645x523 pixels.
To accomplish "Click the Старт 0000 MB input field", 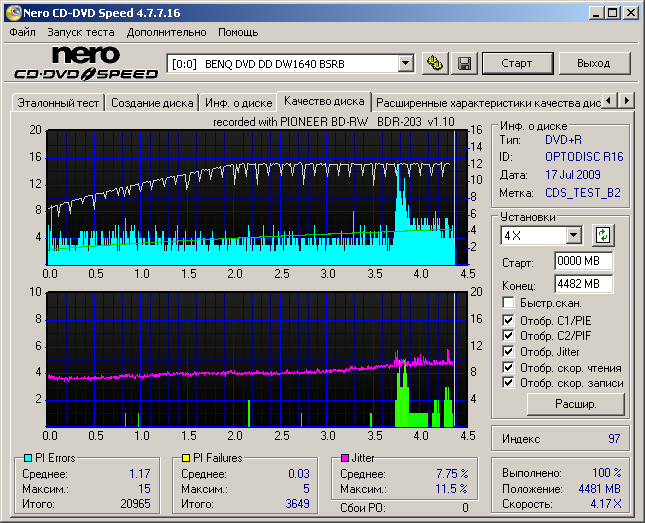I will 583,261.
